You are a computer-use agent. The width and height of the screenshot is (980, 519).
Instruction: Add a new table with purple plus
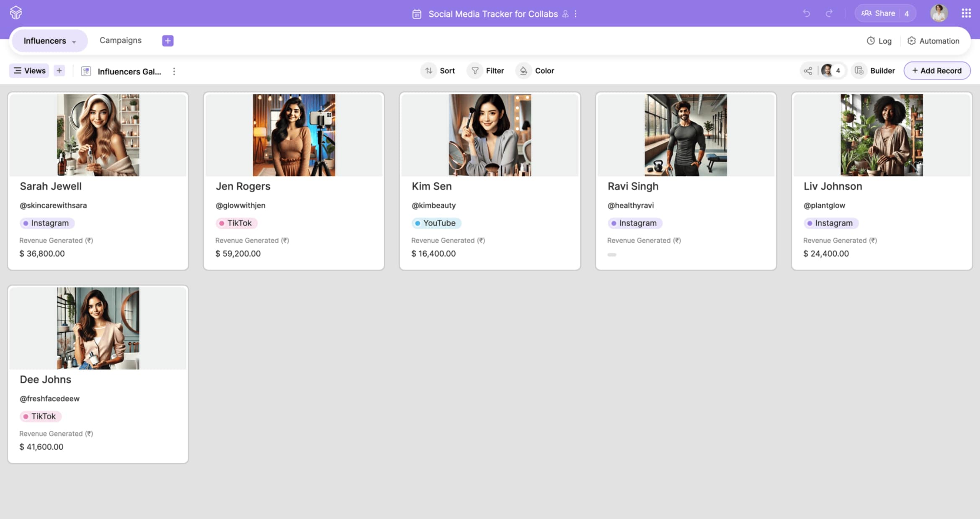pos(168,41)
